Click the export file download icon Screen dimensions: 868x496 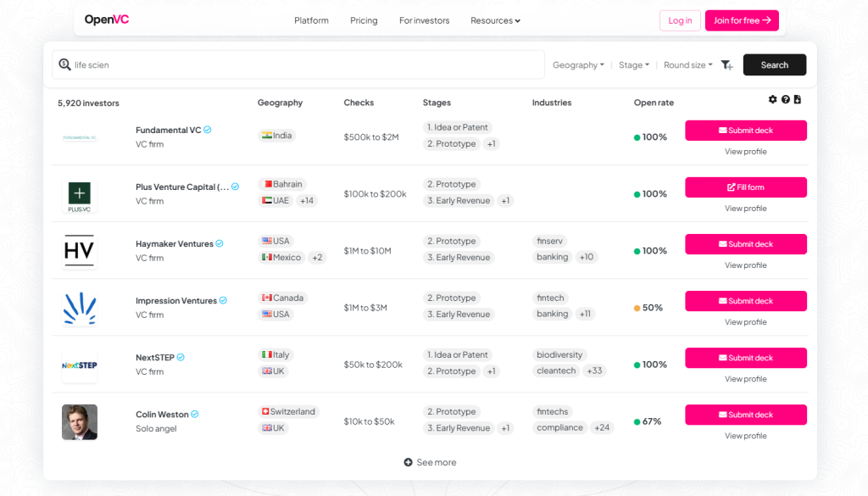click(798, 100)
